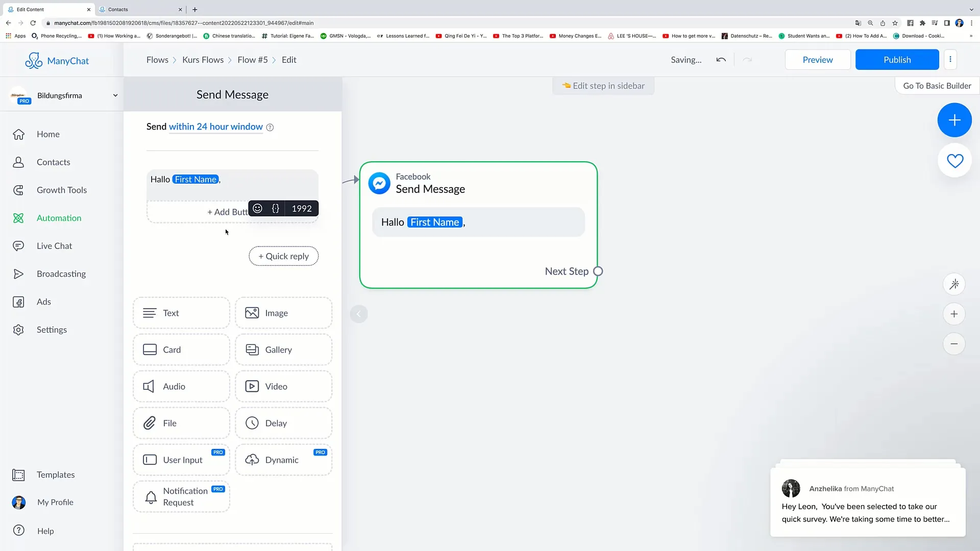Click the Flow #5 breadcrumb
This screenshot has height=551, width=980.
click(x=252, y=60)
